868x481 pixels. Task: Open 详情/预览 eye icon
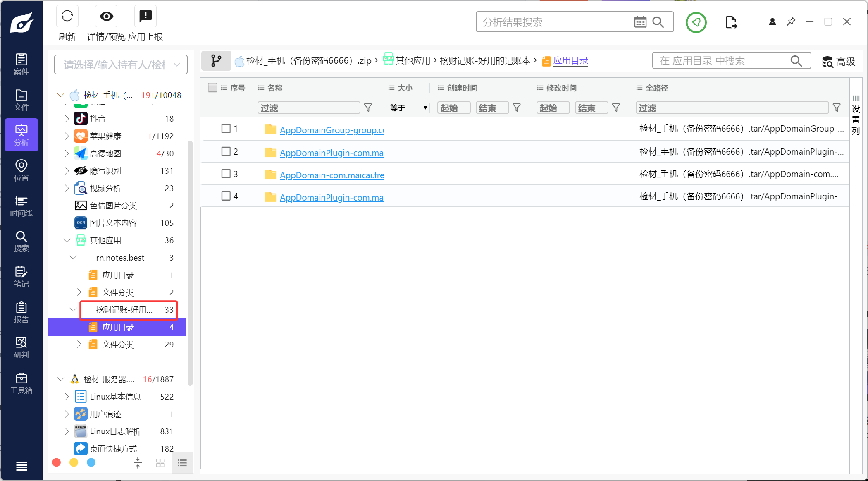pyautogui.click(x=106, y=17)
